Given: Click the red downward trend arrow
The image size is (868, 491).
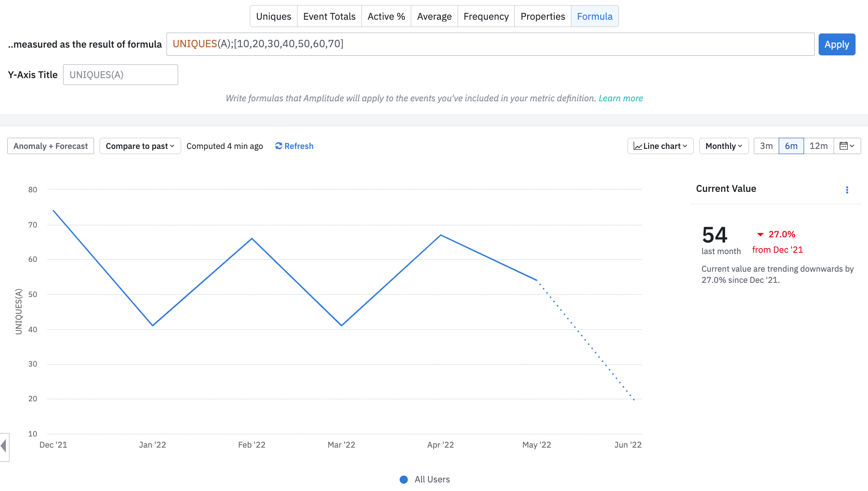Looking at the screenshot, I should pos(760,234).
